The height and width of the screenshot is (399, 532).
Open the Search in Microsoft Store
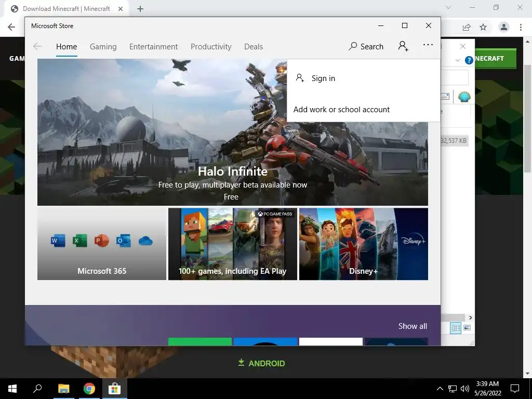click(x=366, y=46)
